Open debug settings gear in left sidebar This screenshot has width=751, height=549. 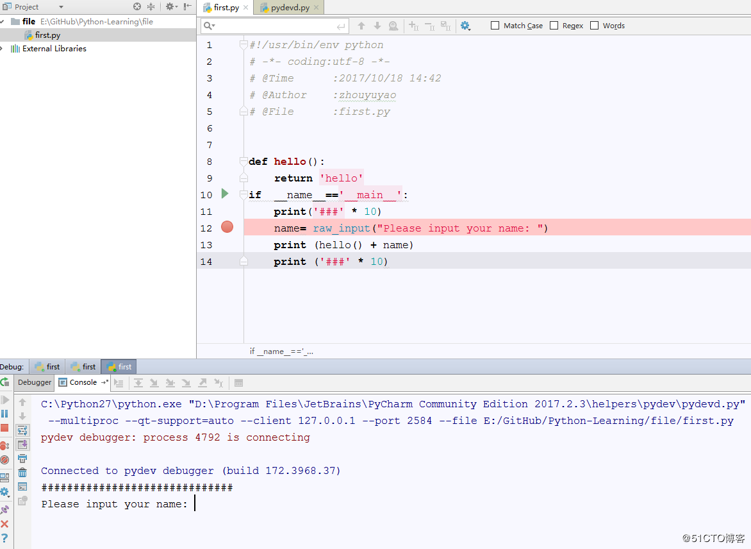5,492
